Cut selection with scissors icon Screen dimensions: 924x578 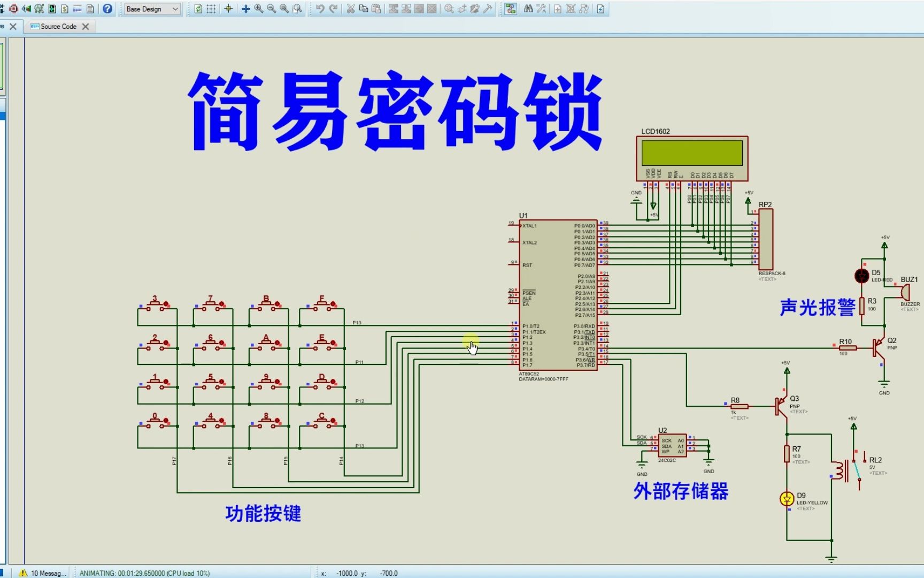click(351, 9)
